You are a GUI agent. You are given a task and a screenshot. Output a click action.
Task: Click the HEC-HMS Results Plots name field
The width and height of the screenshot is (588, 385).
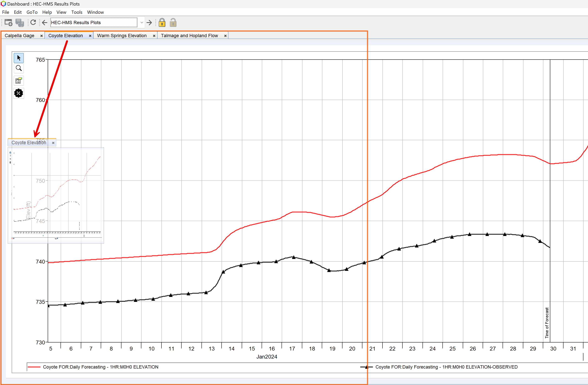94,22
